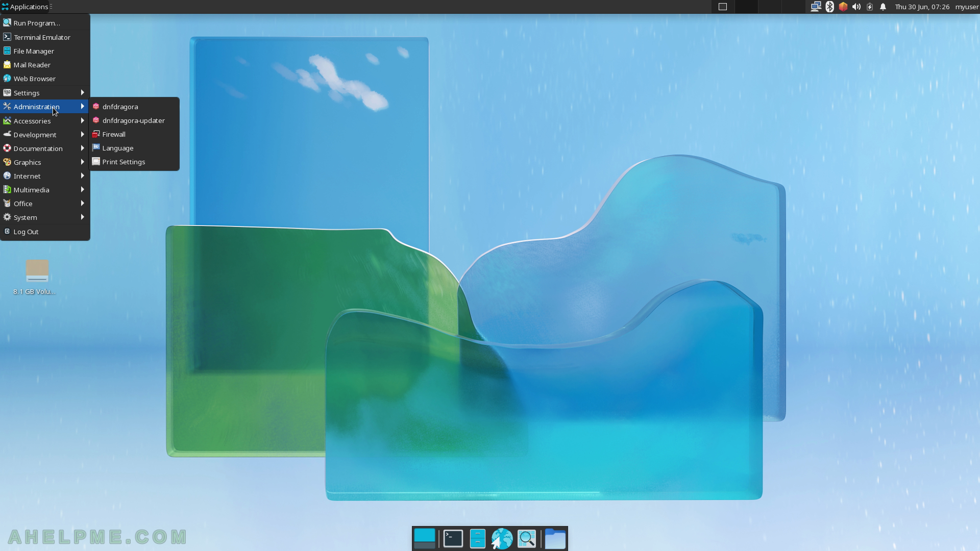980x551 pixels.
Task: Expand the Accessories submenu
Action: [45, 121]
